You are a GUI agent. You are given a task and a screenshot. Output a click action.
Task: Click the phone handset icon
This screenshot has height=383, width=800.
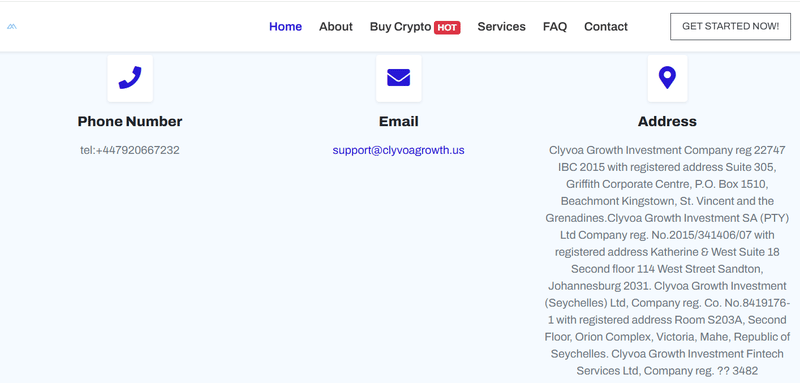(x=130, y=78)
